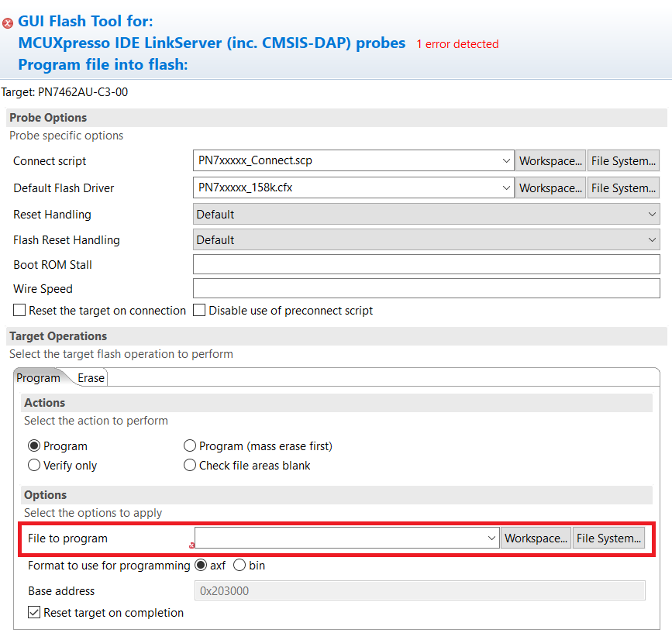Switch to the Erase tab
Screen dimensions: 672x633
(x=91, y=377)
